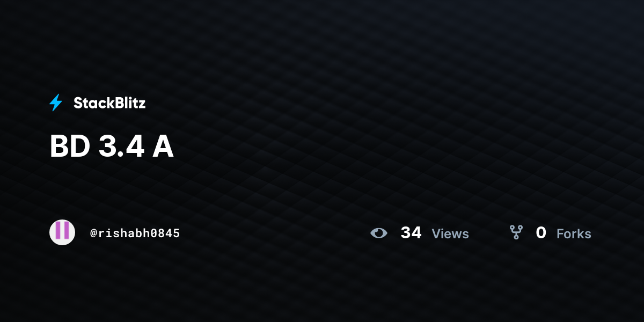Image resolution: width=644 pixels, height=322 pixels.
Task: Click the 34 view count number
Action: 411,233
